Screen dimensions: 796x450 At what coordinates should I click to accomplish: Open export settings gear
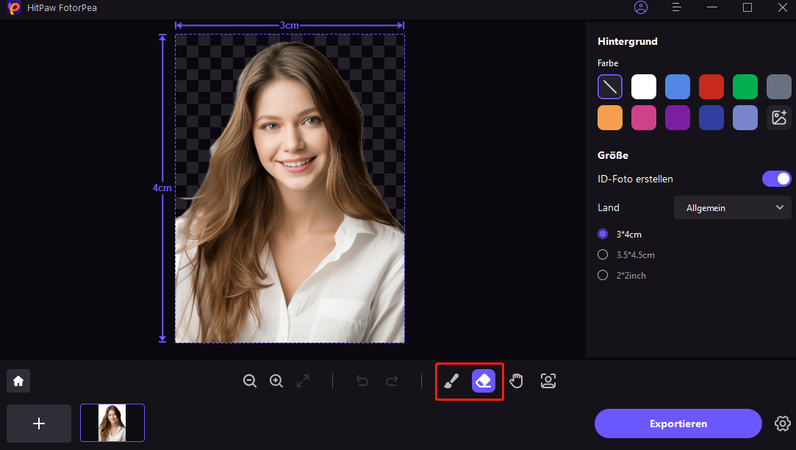[782, 424]
